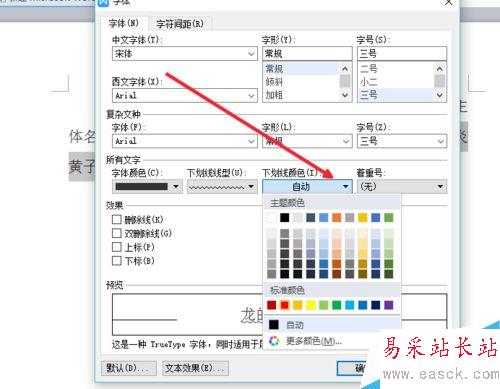Open 更多颜色(M)... color picker
500x389 pixels.
tap(332, 341)
